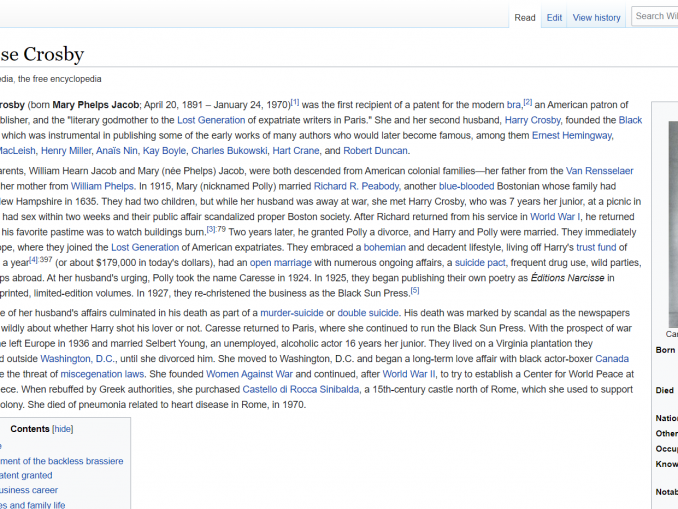Hide the Contents table via [hide]
The width and height of the screenshot is (678, 509).
[63, 429]
